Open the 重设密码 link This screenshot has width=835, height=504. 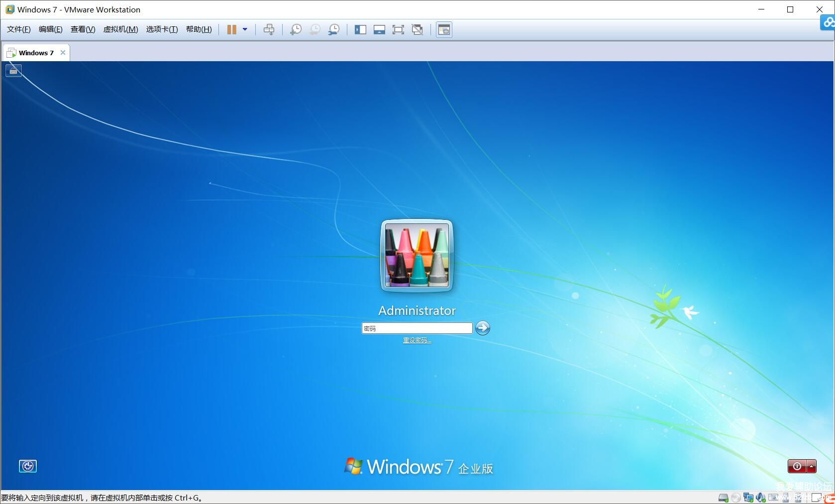point(417,340)
